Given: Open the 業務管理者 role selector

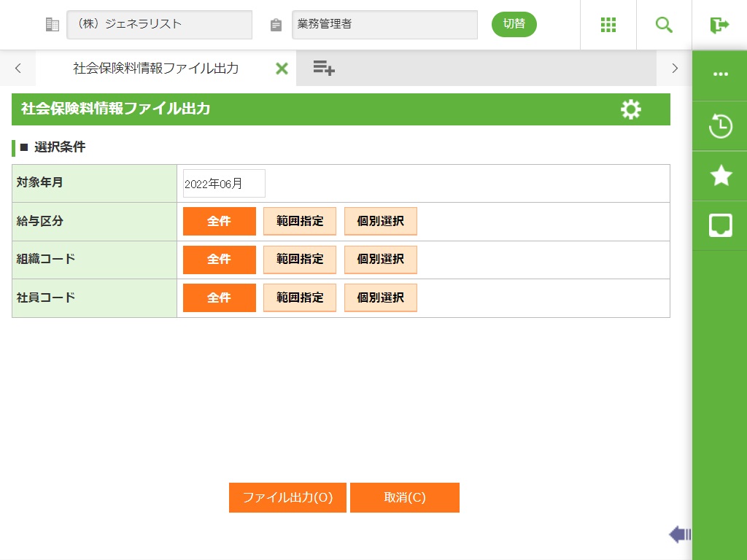Looking at the screenshot, I should pyautogui.click(x=384, y=25).
